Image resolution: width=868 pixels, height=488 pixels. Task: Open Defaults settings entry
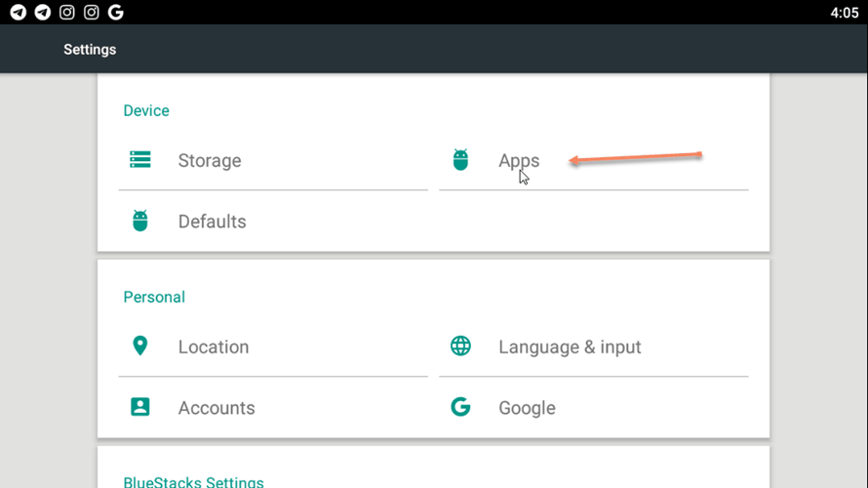pyautogui.click(x=273, y=221)
